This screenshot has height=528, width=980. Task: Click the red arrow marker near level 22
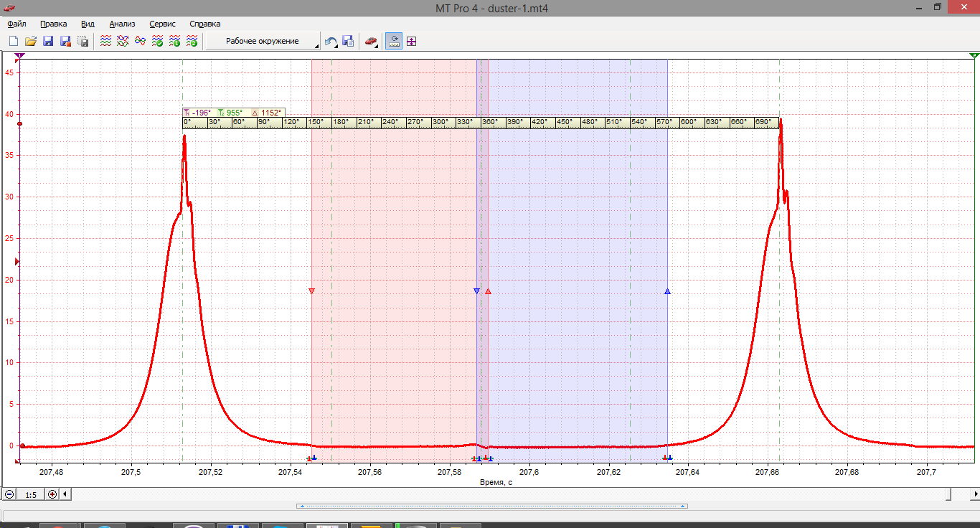(x=18, y=262)
